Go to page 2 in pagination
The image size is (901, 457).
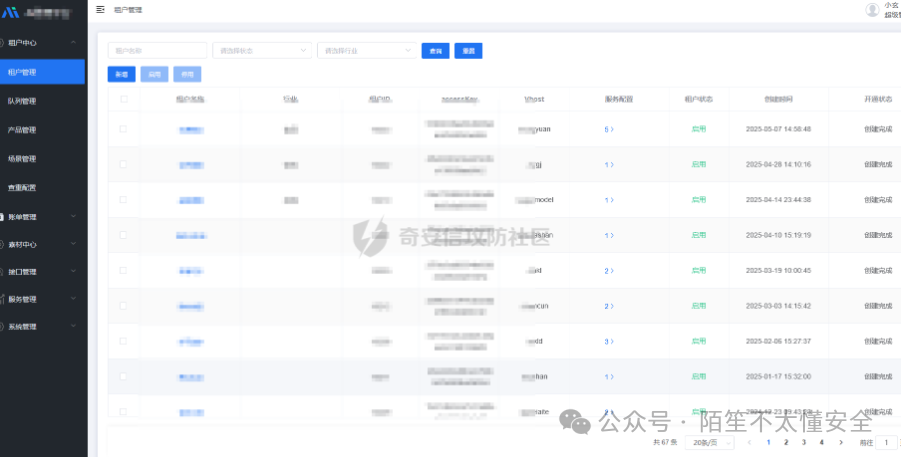point(786,442)
